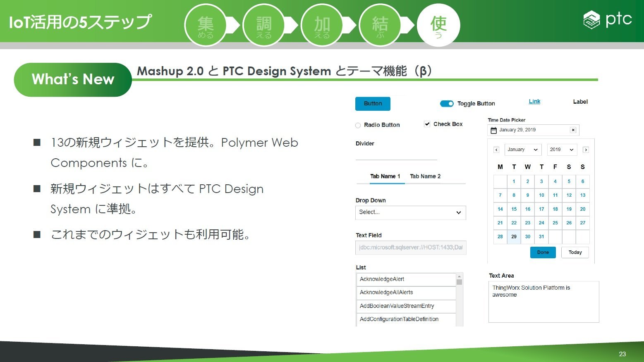Select AcknowledgeAllAlerts in the List
The height and width of the screenshot is (362, 644).
point(406,293)
